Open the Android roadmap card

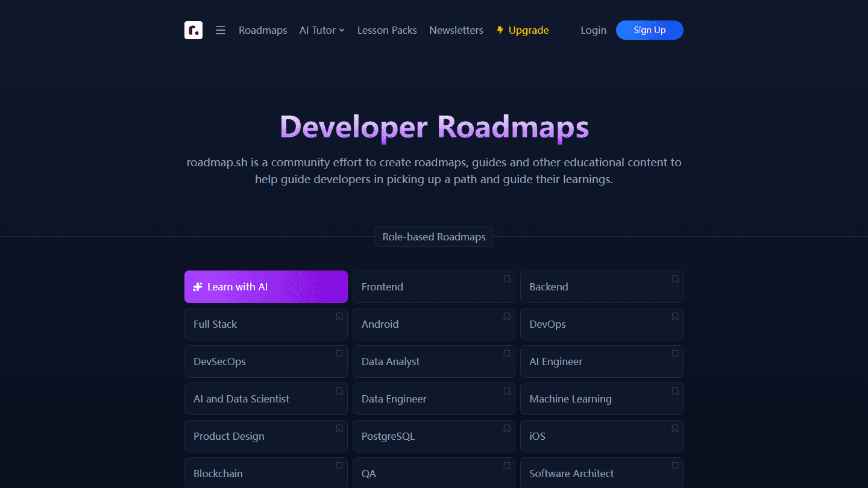[x=434, y=324]
